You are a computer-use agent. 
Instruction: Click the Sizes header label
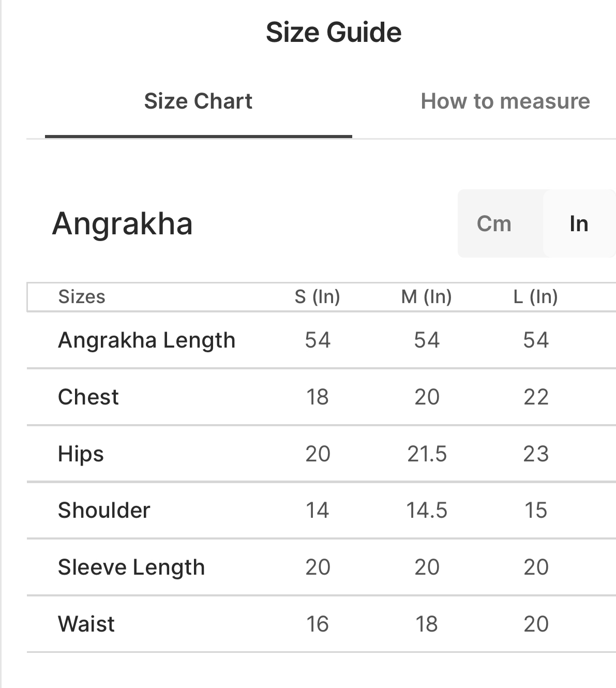82,297
